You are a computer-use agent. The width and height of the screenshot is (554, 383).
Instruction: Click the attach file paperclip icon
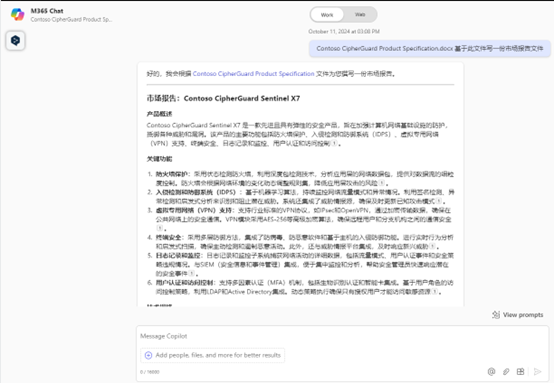click(x=506, y=371)
